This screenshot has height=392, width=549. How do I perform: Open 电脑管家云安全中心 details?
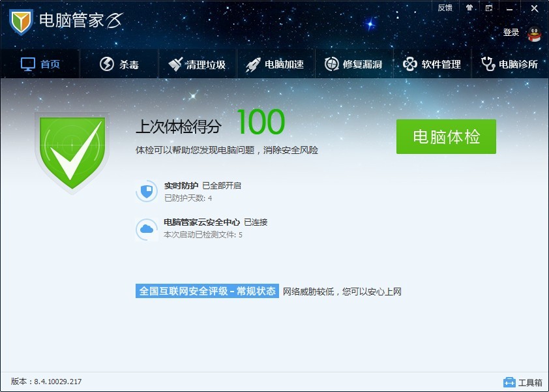pyautogui.click(x=201, y=222)
